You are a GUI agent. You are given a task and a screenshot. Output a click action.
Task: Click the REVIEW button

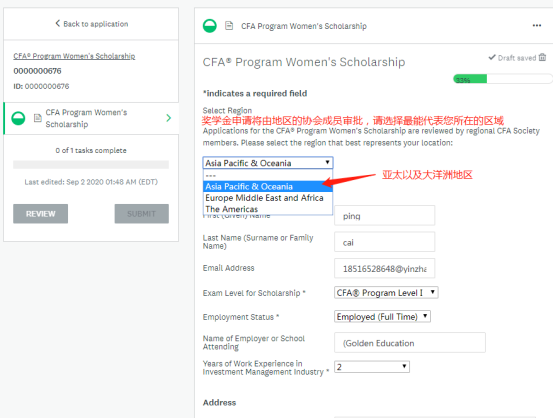41,214
